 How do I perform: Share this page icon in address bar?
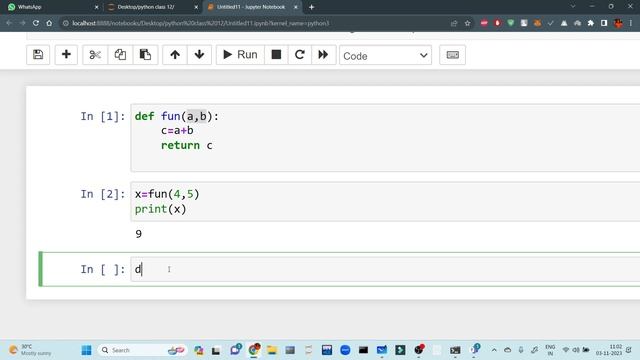(454, 23)
